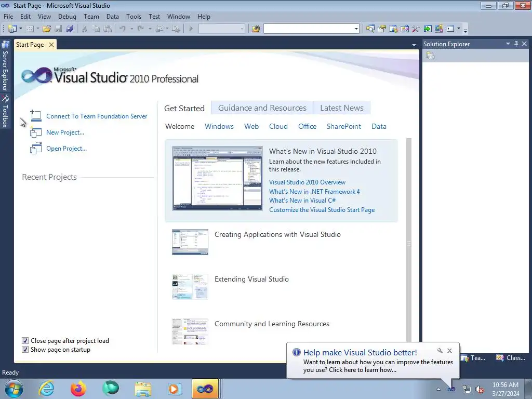Open the Find combo box dropdown arrow

[x=356, y=29]
